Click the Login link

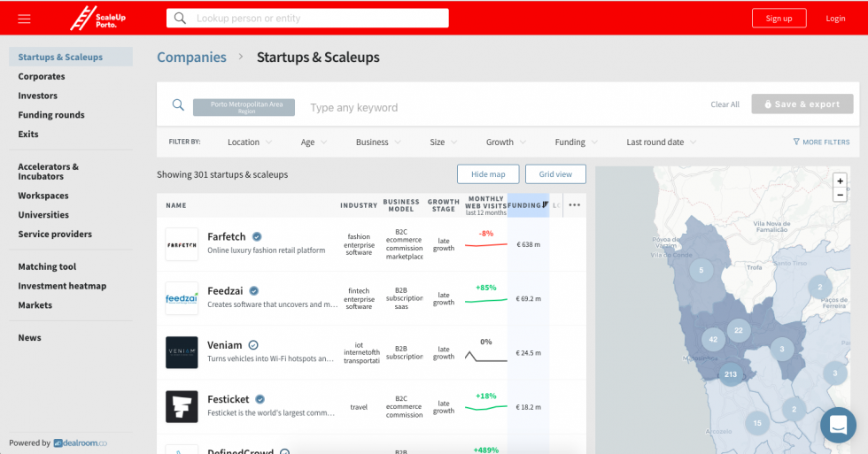click(835, 19)
